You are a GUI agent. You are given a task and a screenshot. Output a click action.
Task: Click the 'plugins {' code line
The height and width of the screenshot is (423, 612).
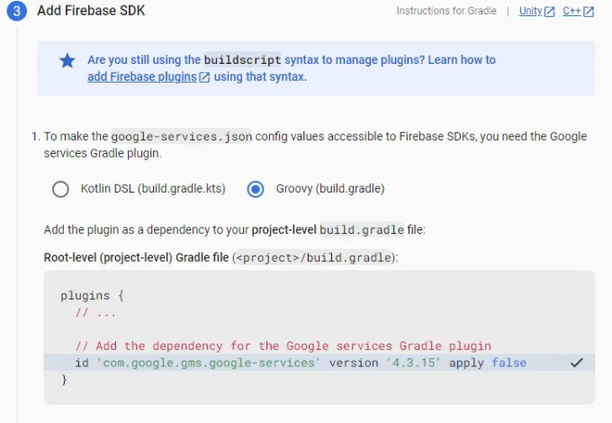tap(92, 295)
